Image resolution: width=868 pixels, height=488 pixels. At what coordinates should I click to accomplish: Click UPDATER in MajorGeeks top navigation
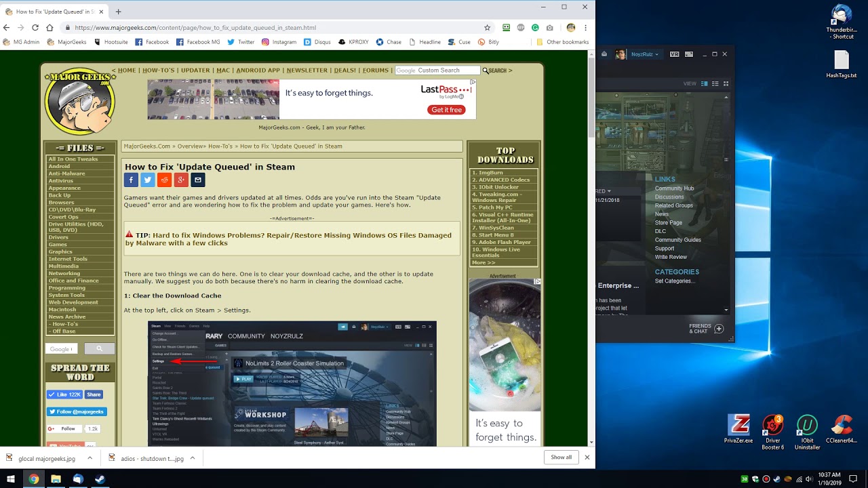pyautogui.click(x=195, y=70)
